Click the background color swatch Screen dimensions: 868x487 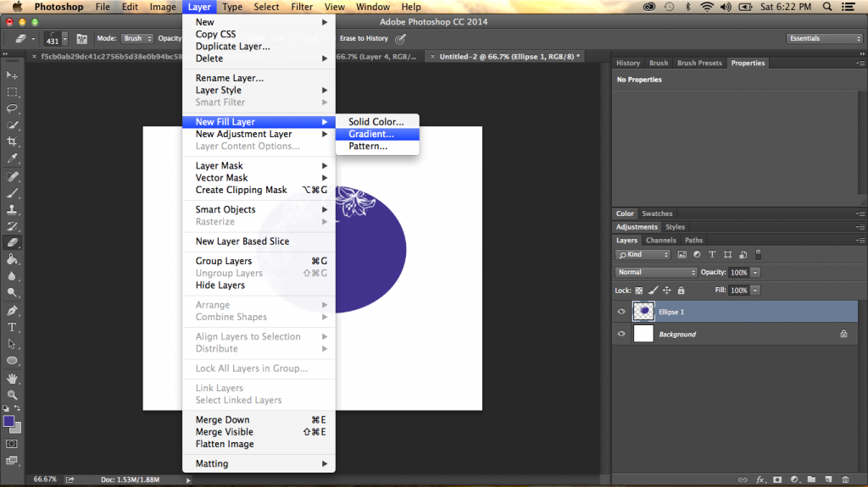17,429
